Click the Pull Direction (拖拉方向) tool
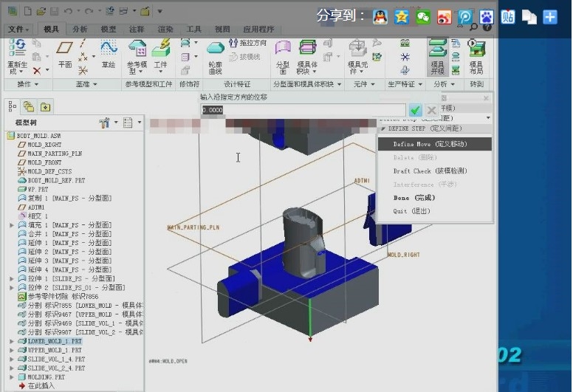This screenshot has height=392, width=573. click(248, 43)
